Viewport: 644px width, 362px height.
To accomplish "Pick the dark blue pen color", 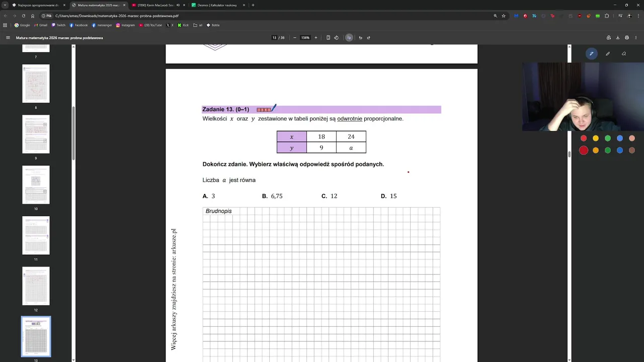I will (x=620, y=150).
